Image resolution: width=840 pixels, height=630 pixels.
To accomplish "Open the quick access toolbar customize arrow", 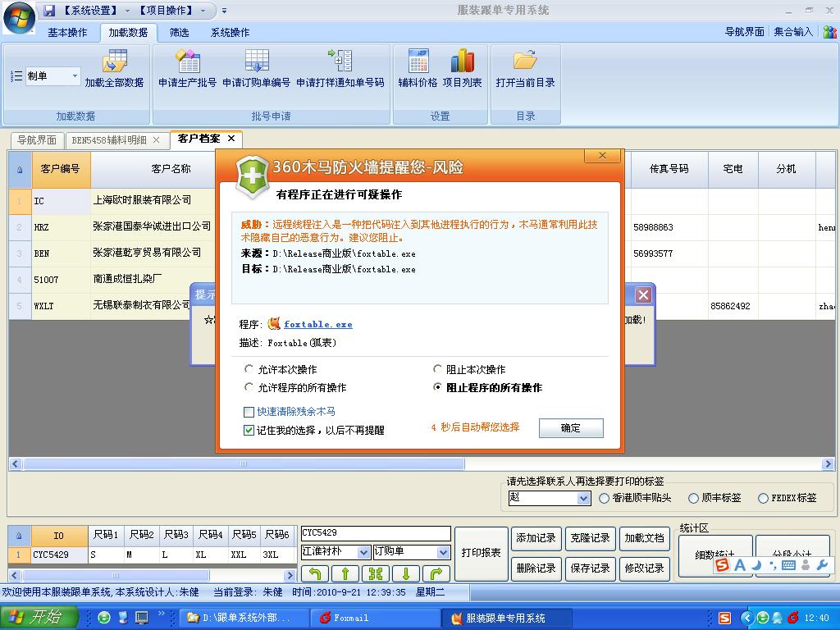I will [x=225, y=10].
